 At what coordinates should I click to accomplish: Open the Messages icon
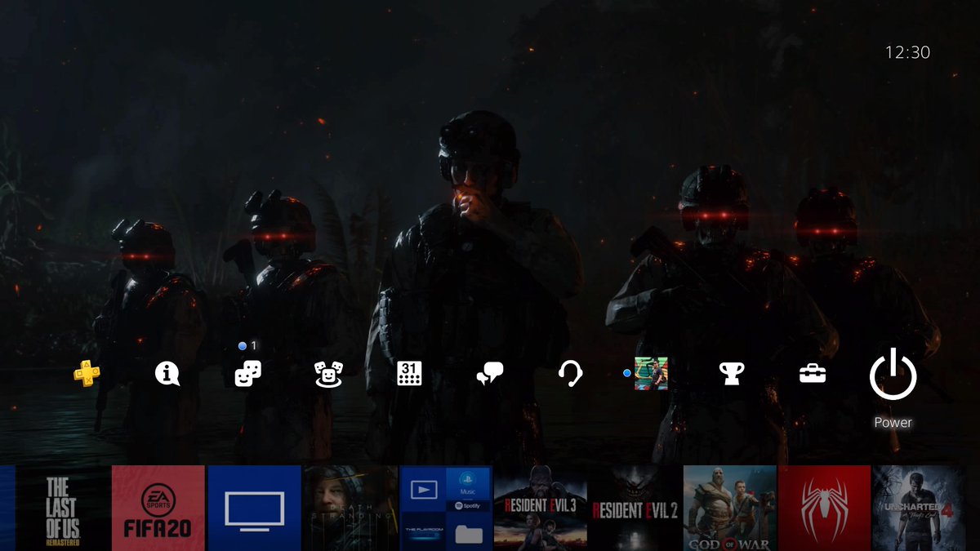tap(490, 374)
